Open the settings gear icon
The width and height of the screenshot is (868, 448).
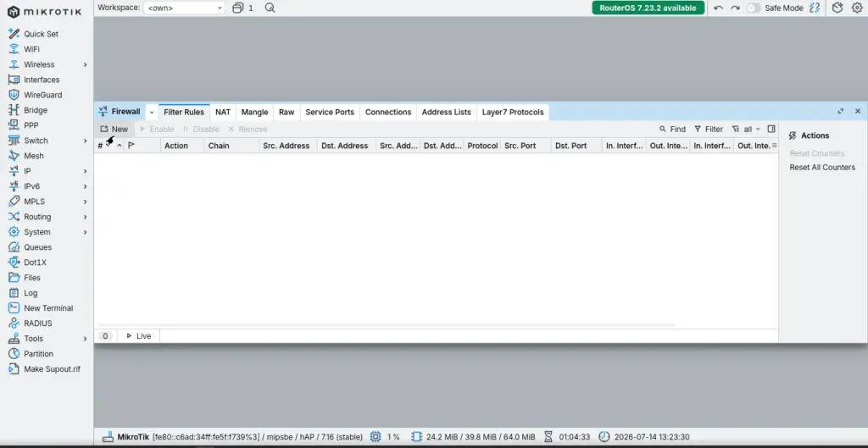click(x=856, y=8)
